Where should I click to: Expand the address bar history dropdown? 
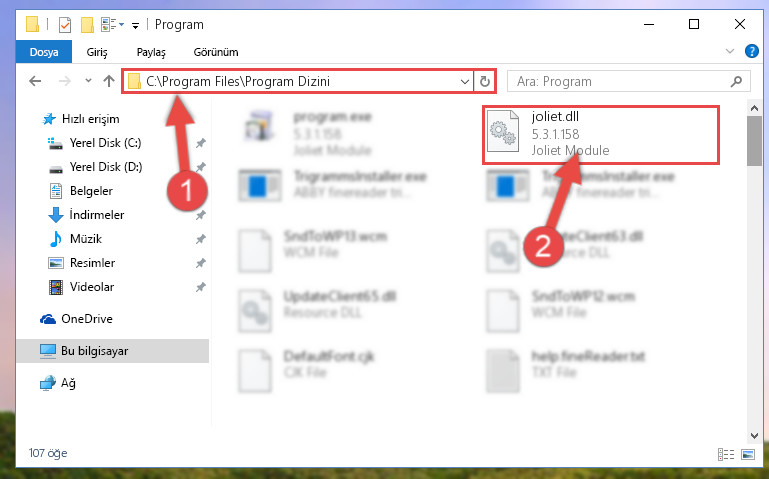coord(464,81)
